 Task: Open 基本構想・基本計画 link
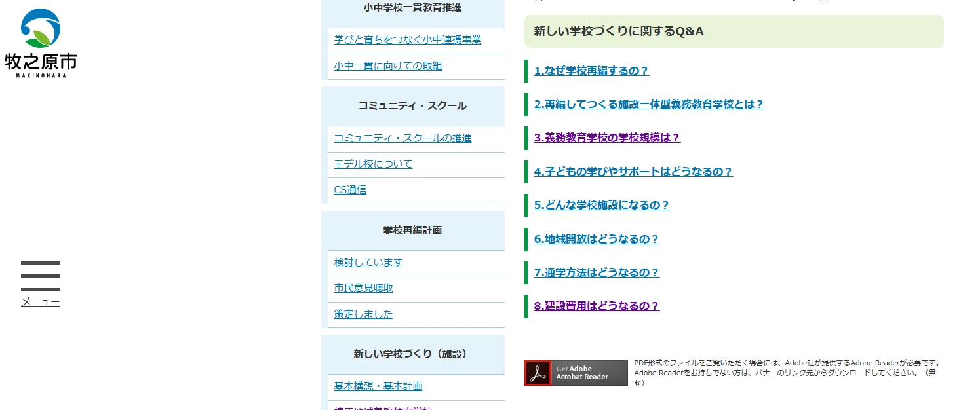[378, 386]
